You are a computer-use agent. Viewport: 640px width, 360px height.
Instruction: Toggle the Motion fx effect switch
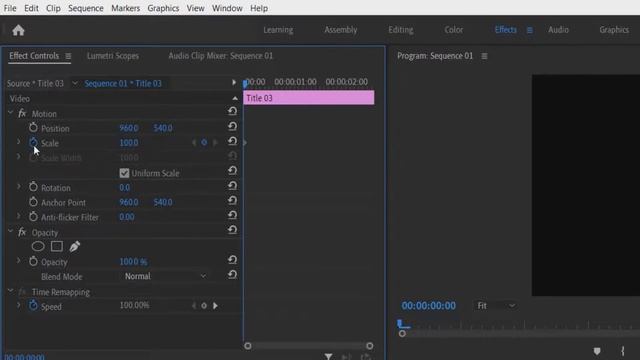coord(22,113)
